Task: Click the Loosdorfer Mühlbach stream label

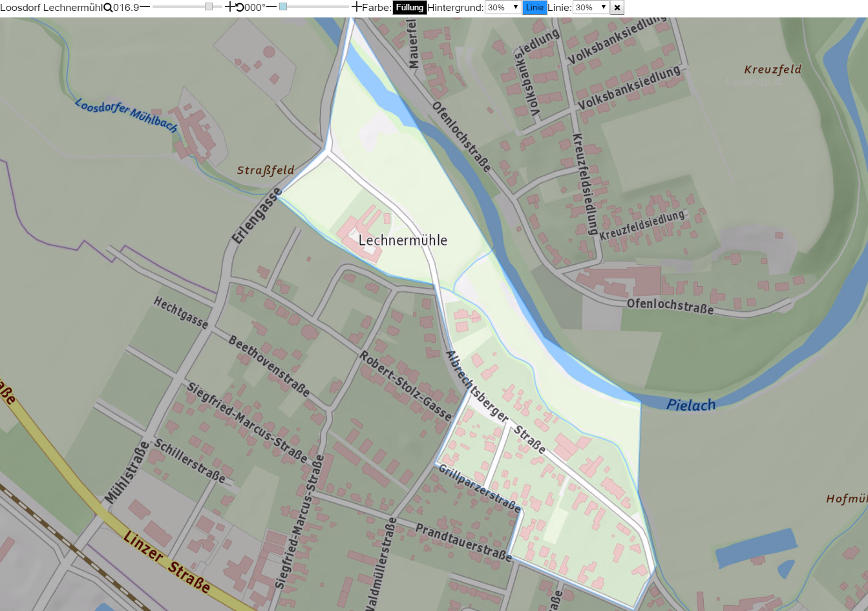Action: (126, 115)
